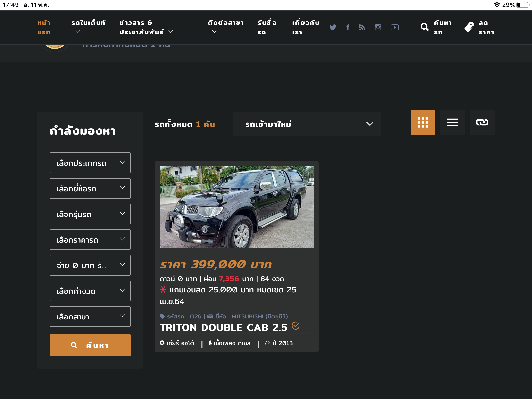Open the รถเข้ามาใหม่ sort dropdown

(307, 124)
